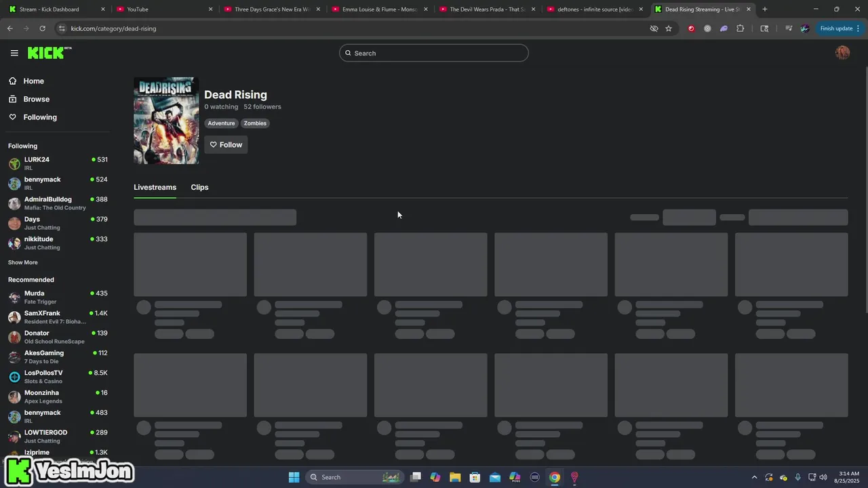Screen dimensions: 868x488
Task: Click the Kick search field
Action: pos(434,53)
